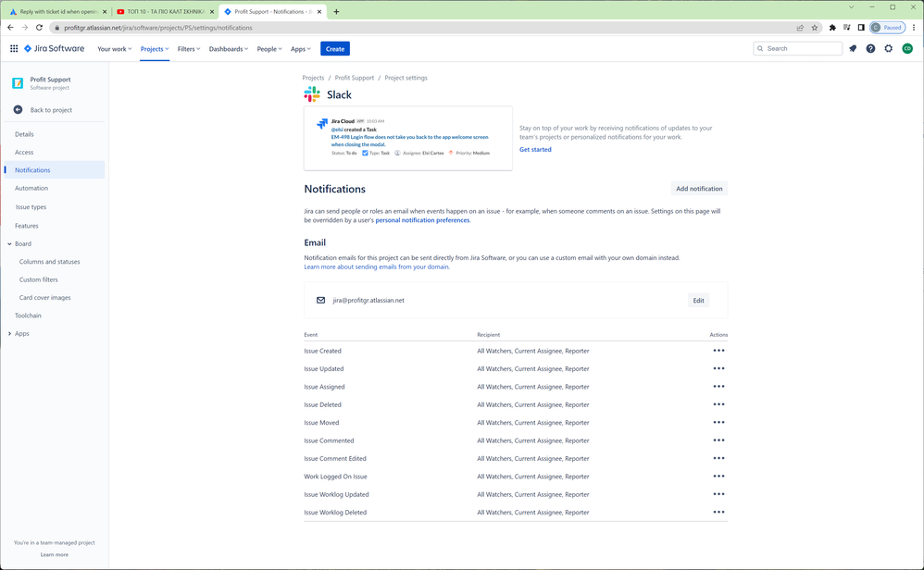This screenshot has height=570, width=924.
Task: Open the browser extensions puzzle icon
Action: click(x=832, y=28)
